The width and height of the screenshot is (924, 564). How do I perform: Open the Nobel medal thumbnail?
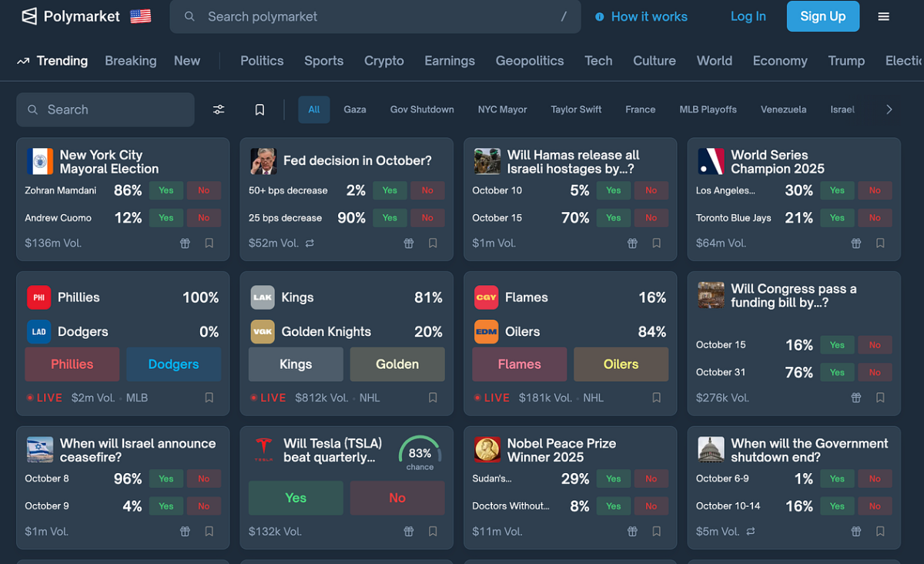pos(487,450)
